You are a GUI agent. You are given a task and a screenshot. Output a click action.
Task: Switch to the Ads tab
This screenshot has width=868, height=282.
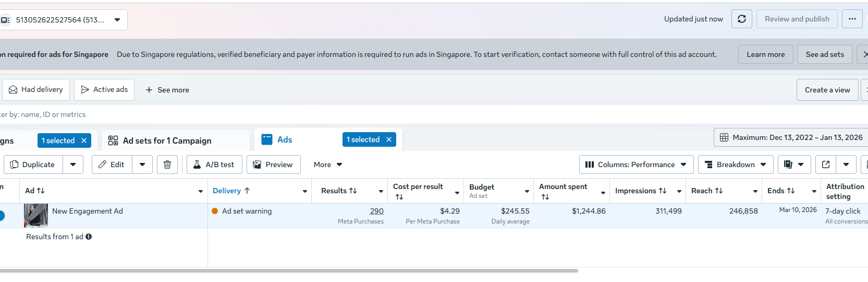[x=285, y=139]
